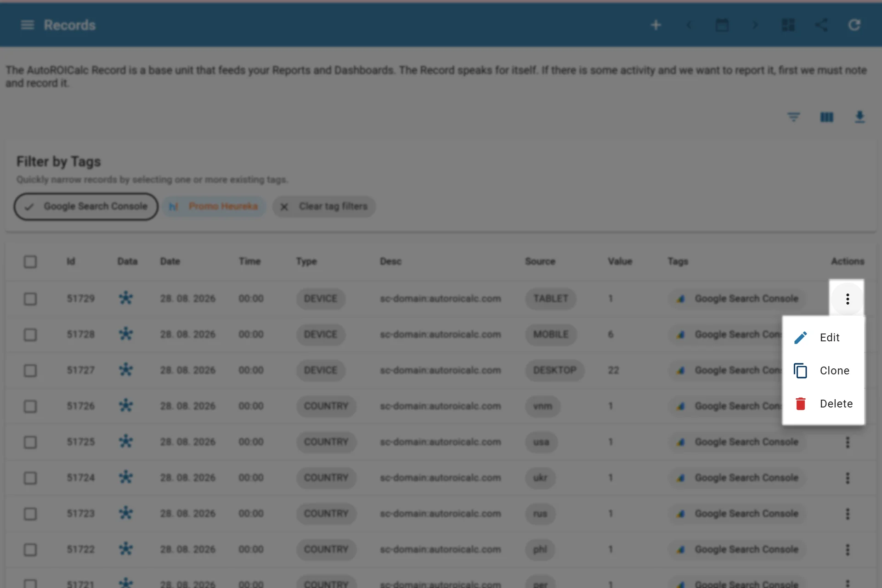
Task: Click data asterisk icon for record 51725
Action: point(126,441)
